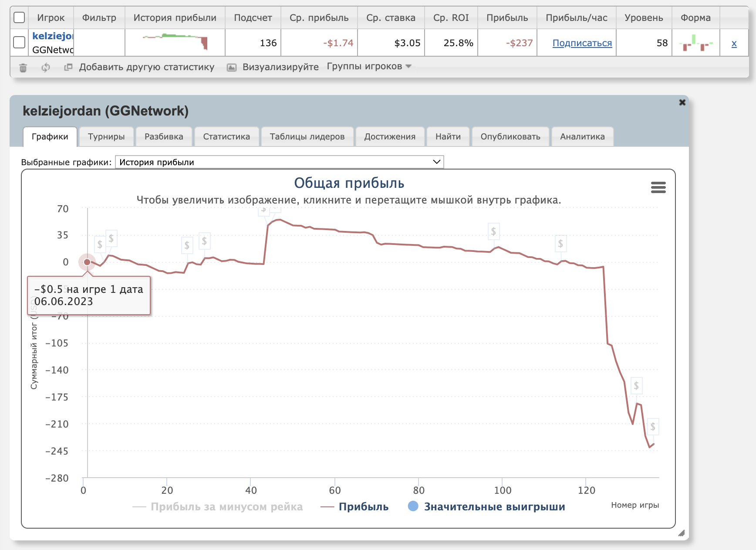
Task: Click the История прибыли sparkline thumbnail
Action: pyautogui.click(x=175, y=42)
